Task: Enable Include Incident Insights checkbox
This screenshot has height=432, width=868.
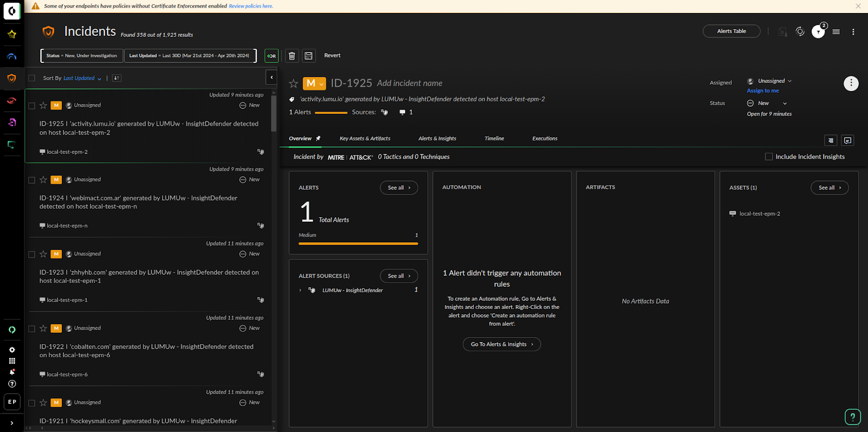Action: tap(769, 157)
